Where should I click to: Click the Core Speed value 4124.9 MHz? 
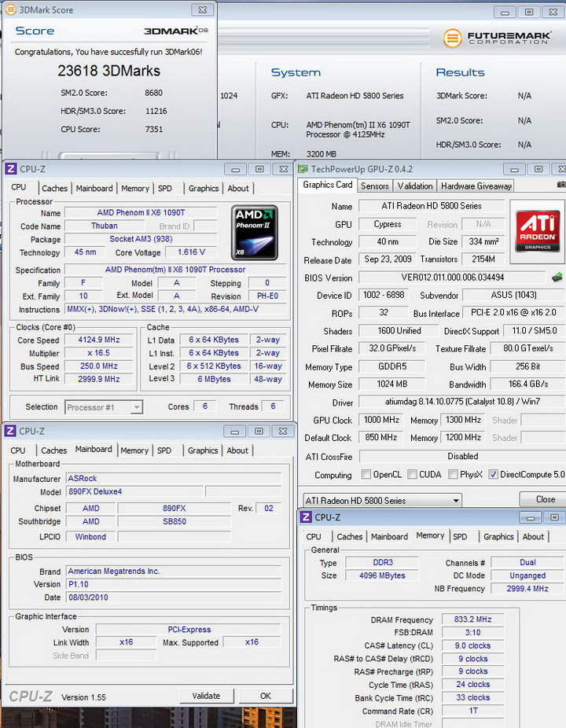99,340
